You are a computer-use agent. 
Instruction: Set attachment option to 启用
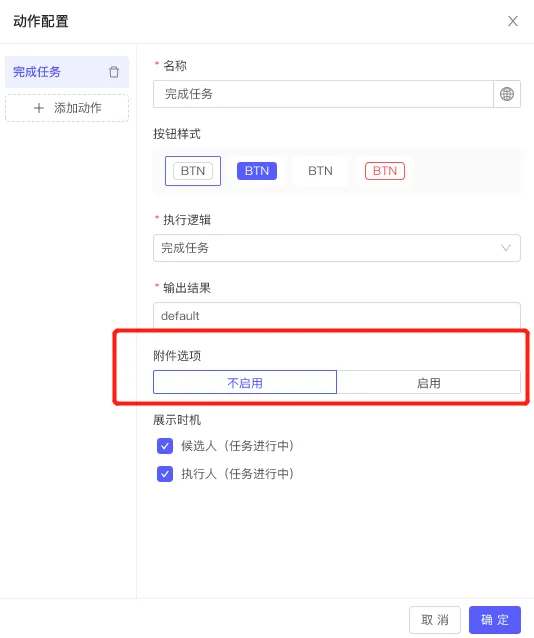click(429, 382)
